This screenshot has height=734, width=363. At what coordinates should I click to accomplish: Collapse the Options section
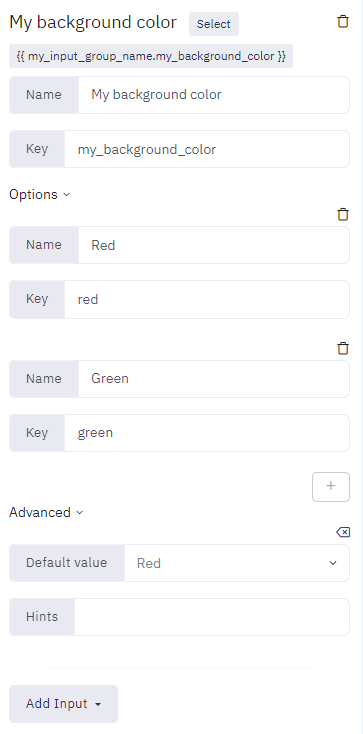tap(40, 194)
